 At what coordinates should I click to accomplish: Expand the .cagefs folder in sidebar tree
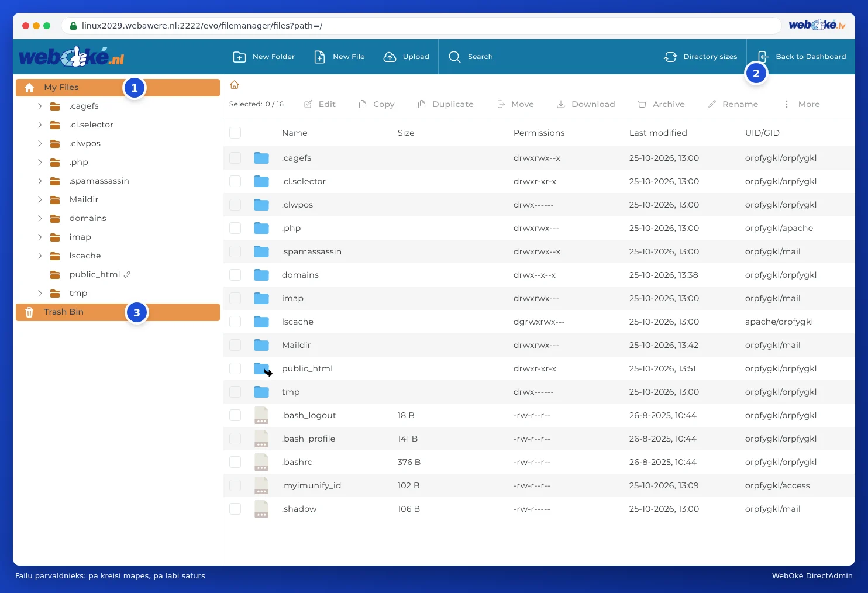point(40,106)
